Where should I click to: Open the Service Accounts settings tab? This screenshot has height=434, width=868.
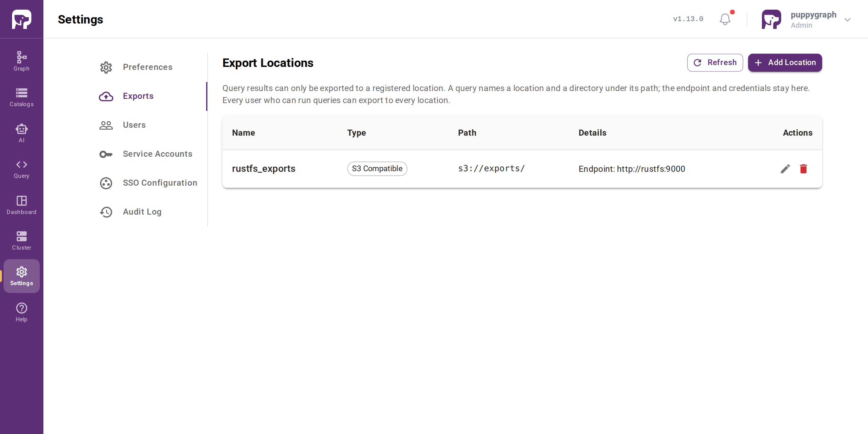click(148, 154)
